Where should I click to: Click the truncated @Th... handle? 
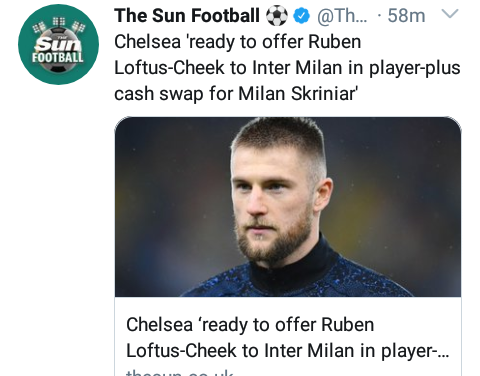(x=342, y=16)
